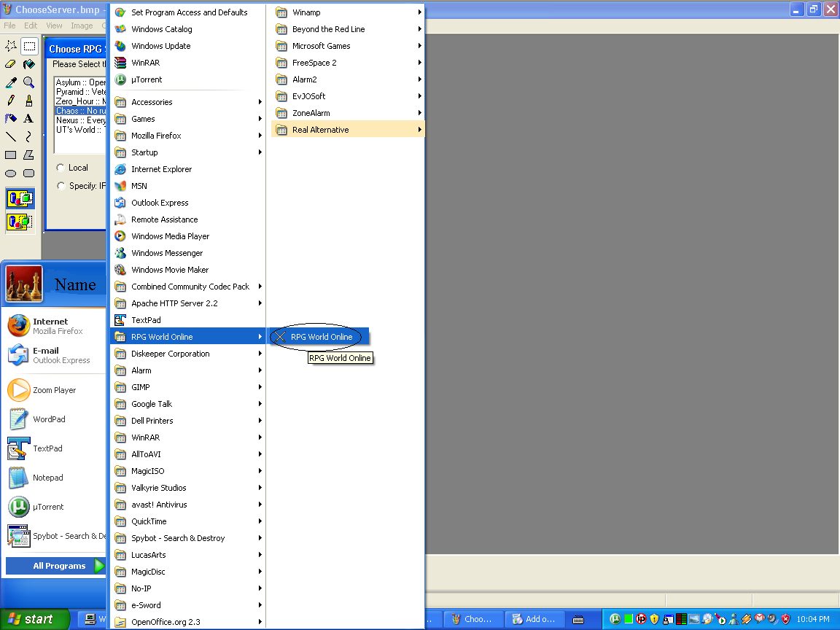Click the red shield tray icon
Image resolution: width=840 pixels, height=630 pixels.
click(x=785, y=619)
